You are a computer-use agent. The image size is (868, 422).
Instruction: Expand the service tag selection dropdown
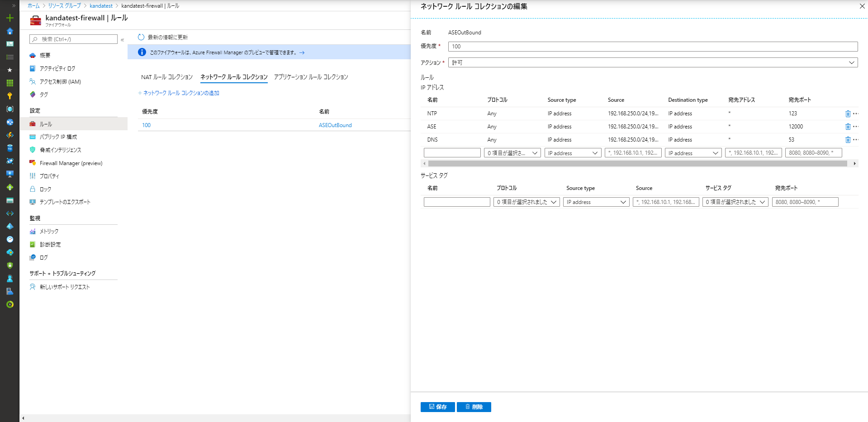tap(735, 202)
